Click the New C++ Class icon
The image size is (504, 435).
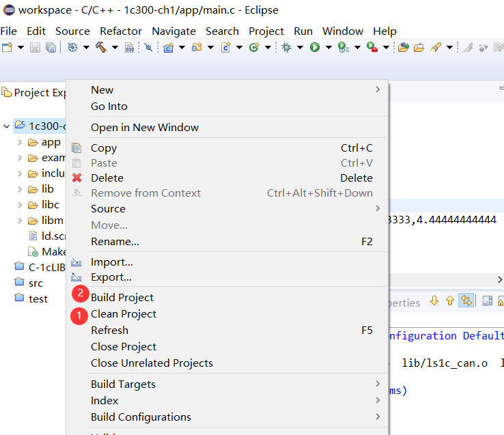coord(254,48)
